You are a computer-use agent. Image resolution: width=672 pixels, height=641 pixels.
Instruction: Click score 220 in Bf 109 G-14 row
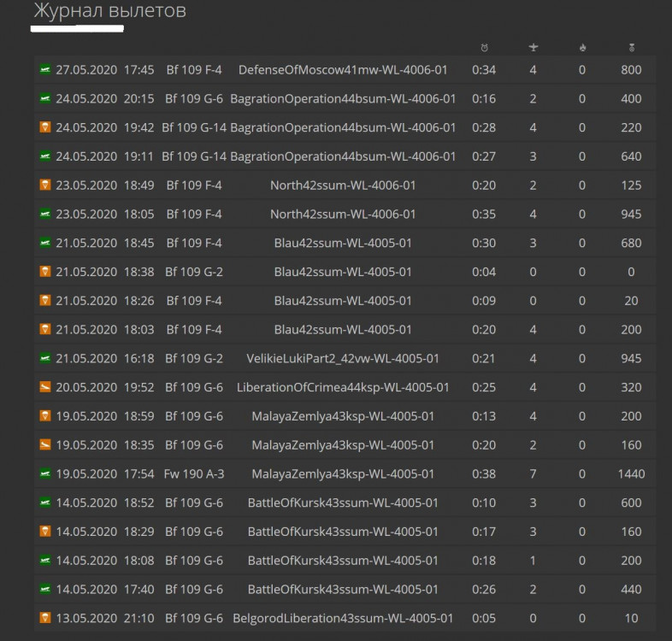point(631,127)
